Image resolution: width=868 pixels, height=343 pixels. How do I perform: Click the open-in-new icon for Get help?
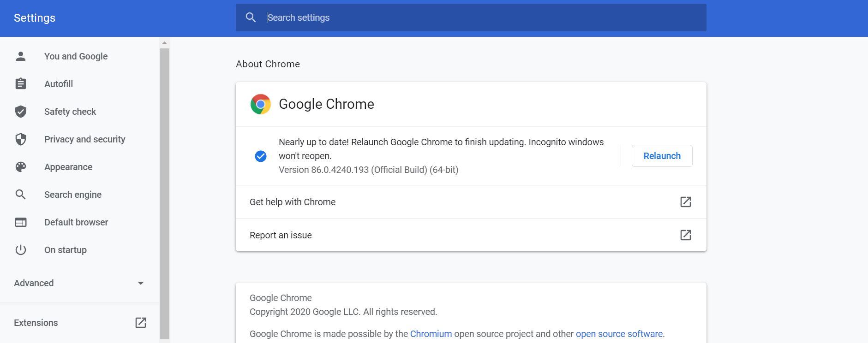coord(686,202)
